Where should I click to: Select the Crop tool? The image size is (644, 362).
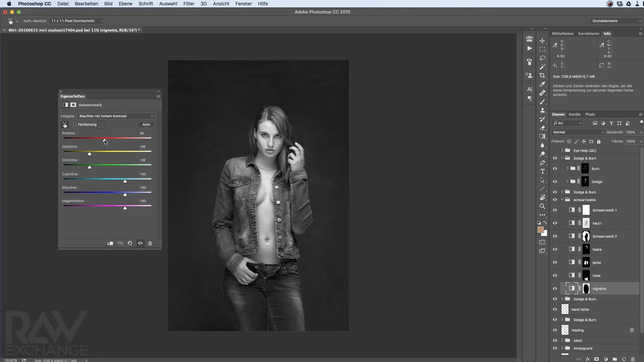click(x=542, y=75)
